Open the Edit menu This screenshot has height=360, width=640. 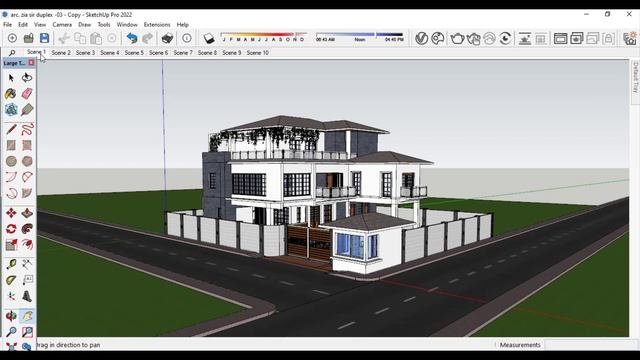click(23, 24)
